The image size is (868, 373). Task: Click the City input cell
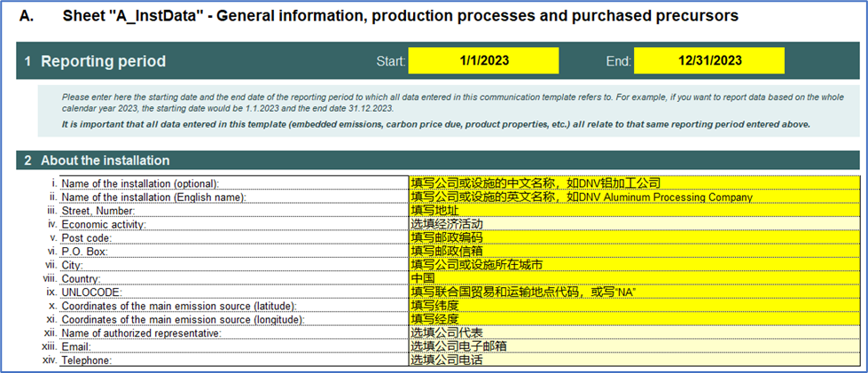[x=633, y=265]
